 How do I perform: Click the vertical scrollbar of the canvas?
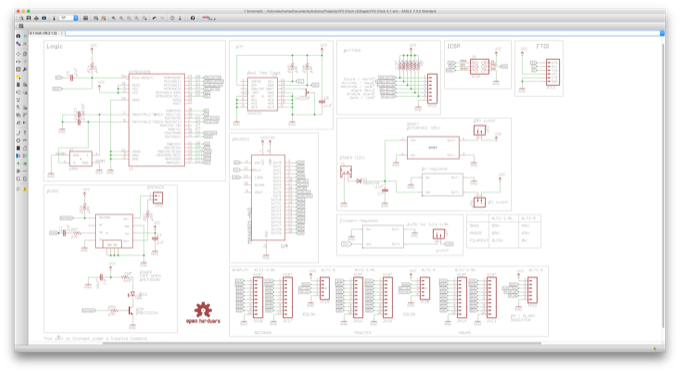click(x=663, y=186)
